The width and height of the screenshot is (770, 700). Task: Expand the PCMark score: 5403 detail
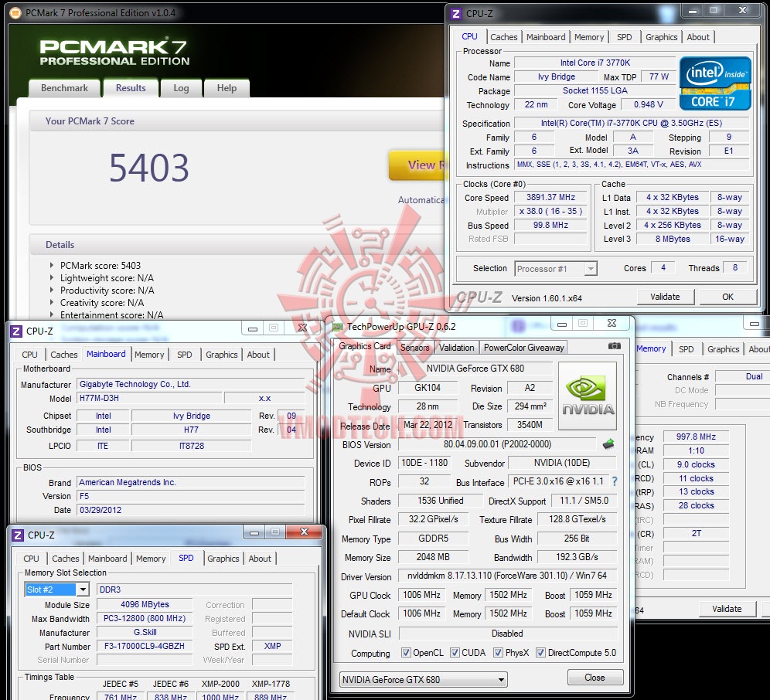[x=52, y=265]
